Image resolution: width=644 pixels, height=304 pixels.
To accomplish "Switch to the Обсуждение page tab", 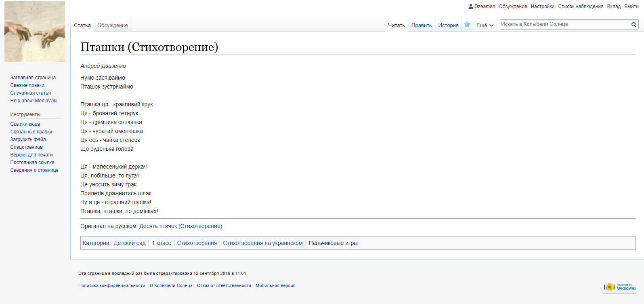I will point(112,25).
